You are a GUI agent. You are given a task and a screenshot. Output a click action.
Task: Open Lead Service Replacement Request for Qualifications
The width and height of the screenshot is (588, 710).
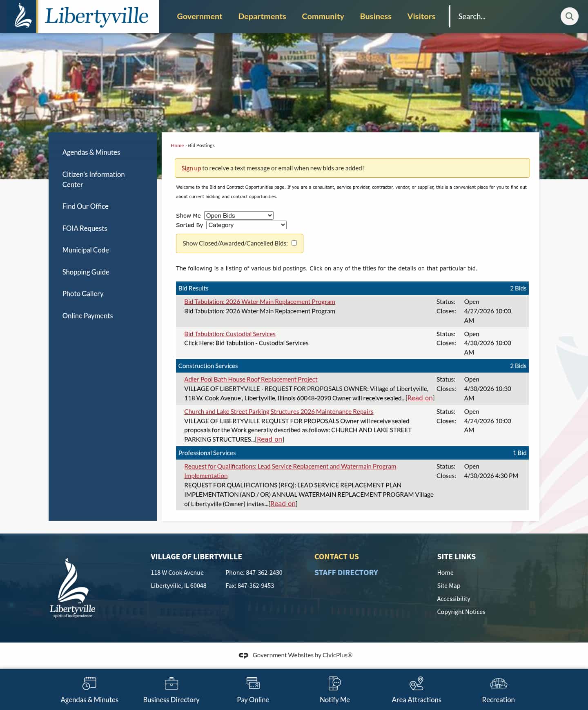pos(290,471)
